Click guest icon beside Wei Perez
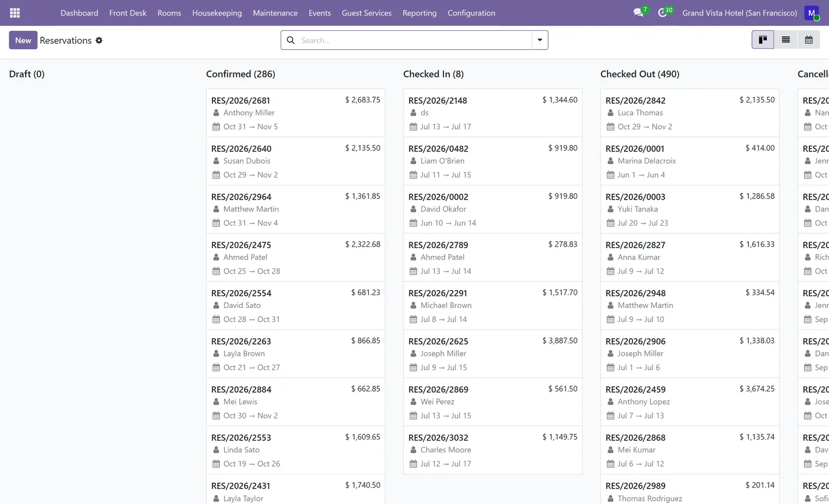 pos(413,402)
